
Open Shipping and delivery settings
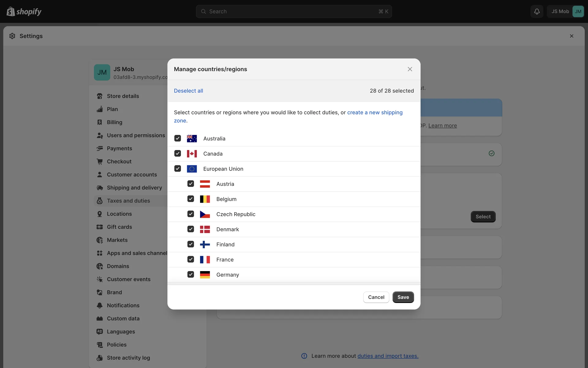pyautogui.click(x=134, y=188)
